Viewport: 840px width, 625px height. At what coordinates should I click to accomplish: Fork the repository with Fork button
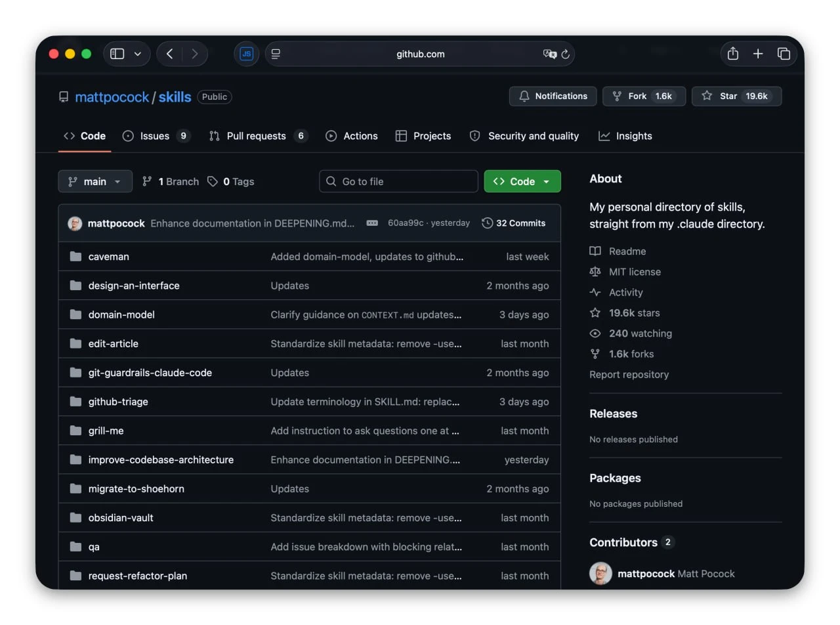(x=644, y=96)
